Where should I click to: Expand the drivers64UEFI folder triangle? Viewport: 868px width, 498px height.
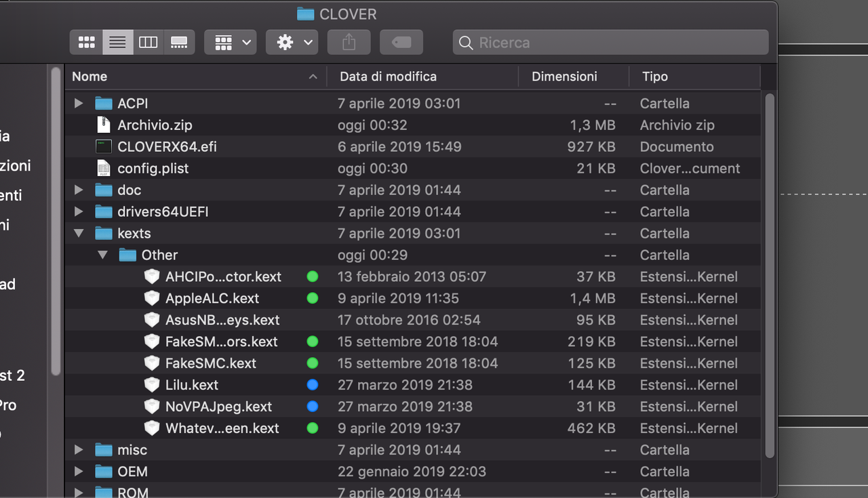(79, 211)
